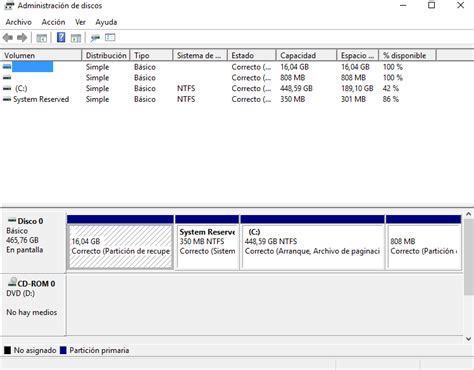Click the No asignado legend label
The width and height of the screenshot is (474, 370).
[35, 350]
